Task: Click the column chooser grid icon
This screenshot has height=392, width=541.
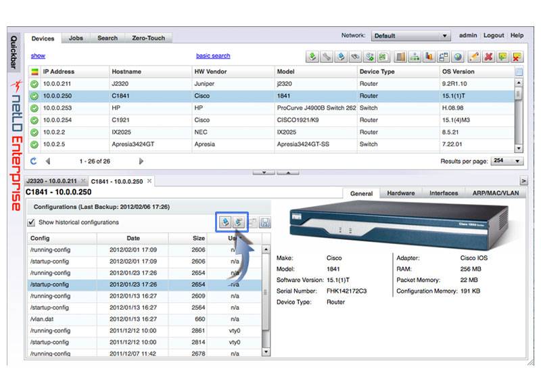Action: click(x=519, y=72)
